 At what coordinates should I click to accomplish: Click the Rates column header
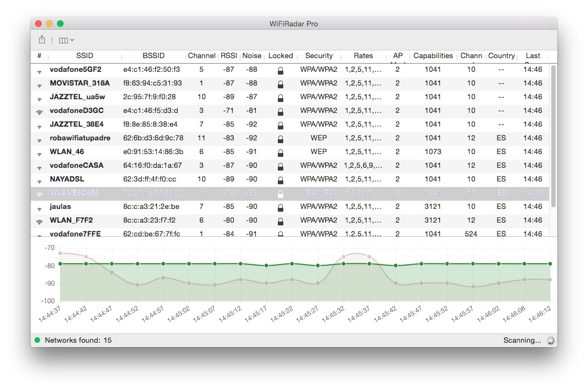(x=363, y=55)
